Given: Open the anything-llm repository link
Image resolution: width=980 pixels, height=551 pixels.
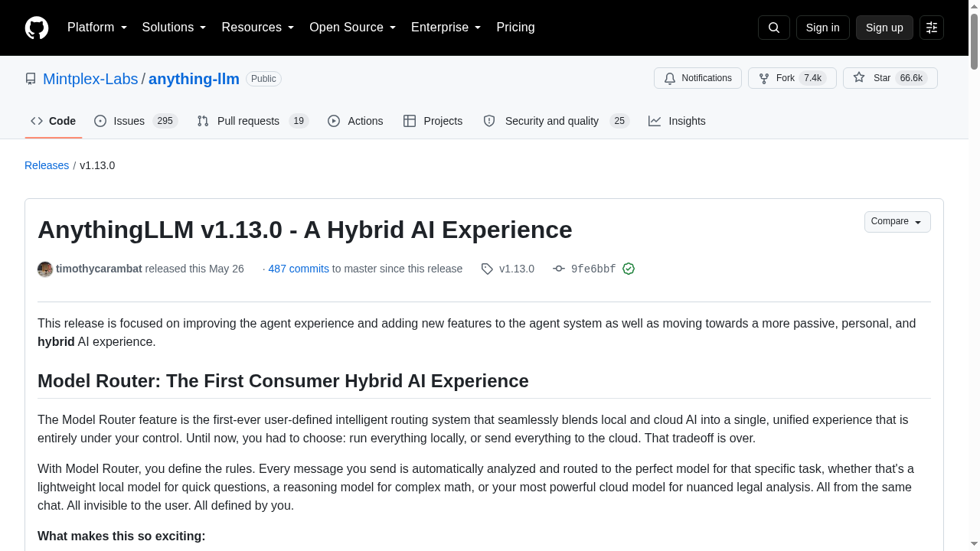Looking at the screenshot, I should coord(194,79).
